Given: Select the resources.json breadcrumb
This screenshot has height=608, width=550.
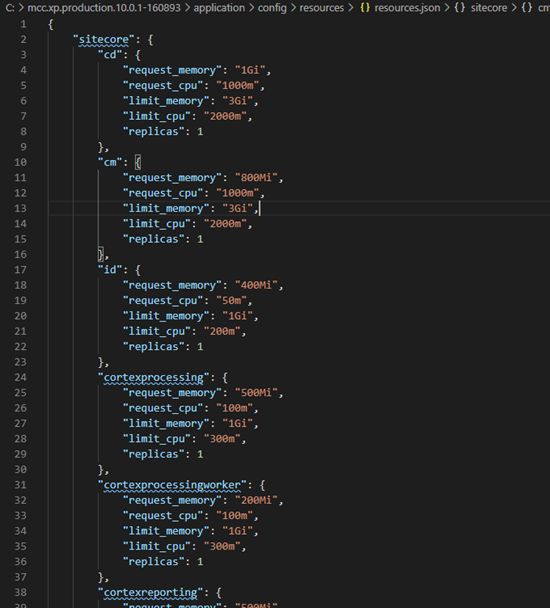Looking at the screenshot, I should (x=407, y=8).
